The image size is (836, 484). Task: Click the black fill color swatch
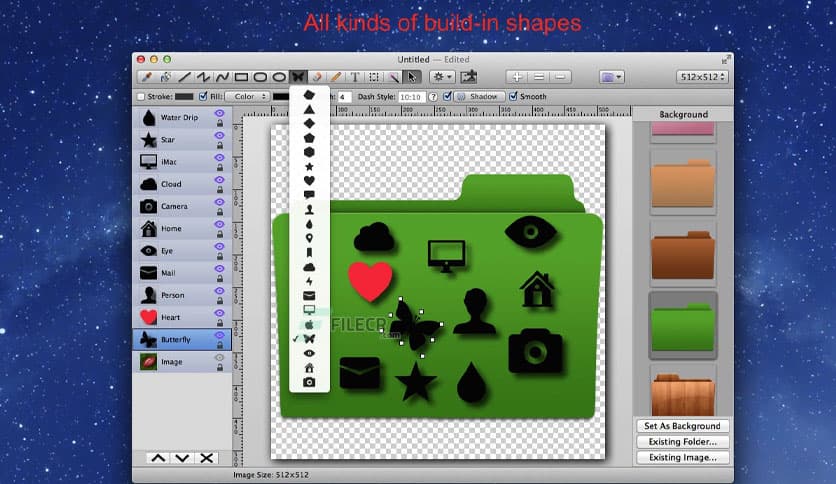tap(281, 96)
